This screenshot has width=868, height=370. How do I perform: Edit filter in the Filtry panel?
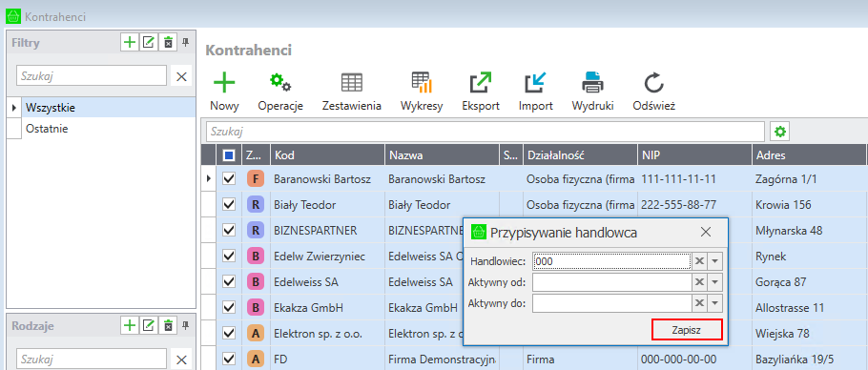pos(148,43)
